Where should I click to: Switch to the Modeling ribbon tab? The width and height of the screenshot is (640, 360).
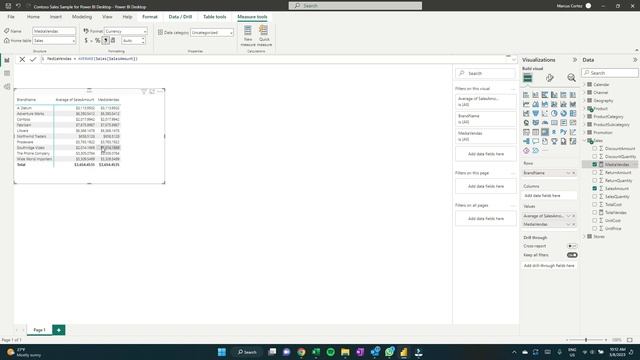pos(82,17)
